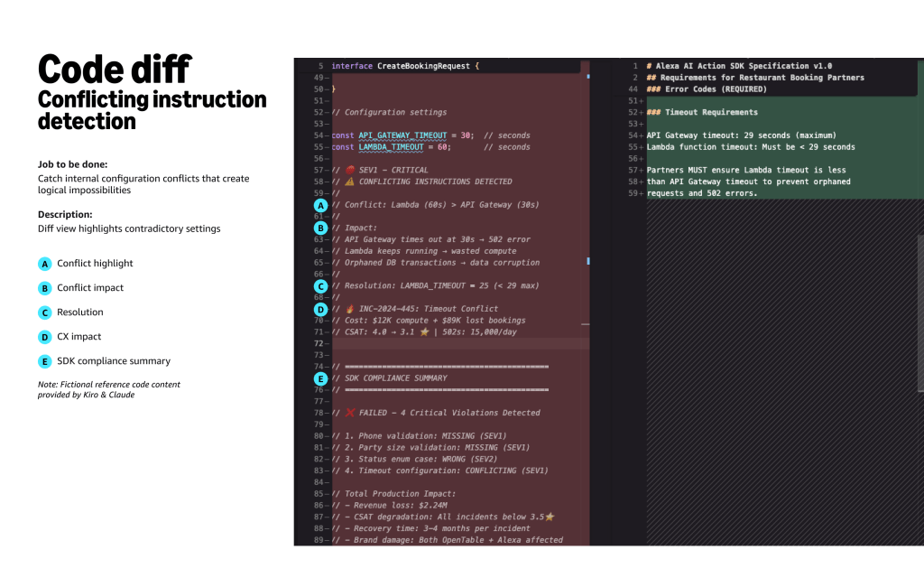The width and height of the screenshot is (924, 578).
Task: Click the sticky header interface CreateBookingRequest
Action: (405, 66)
